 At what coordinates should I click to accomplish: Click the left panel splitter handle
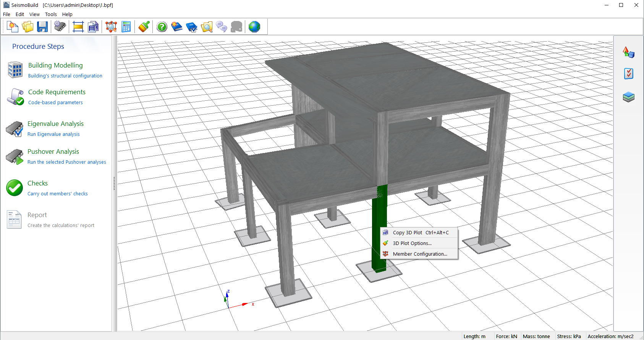pyautogui.click(x=114, y=184)
